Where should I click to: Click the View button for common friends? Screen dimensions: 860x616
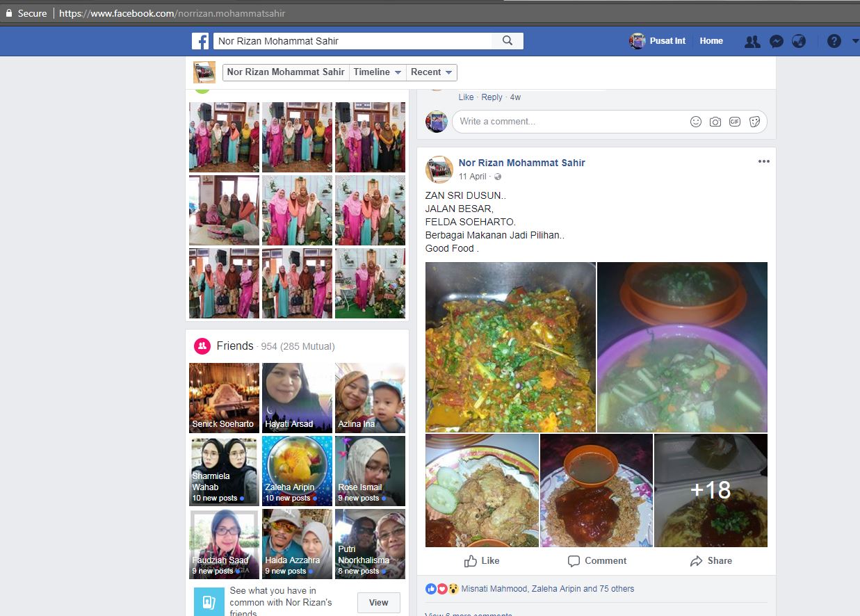(x=379, y=603)
